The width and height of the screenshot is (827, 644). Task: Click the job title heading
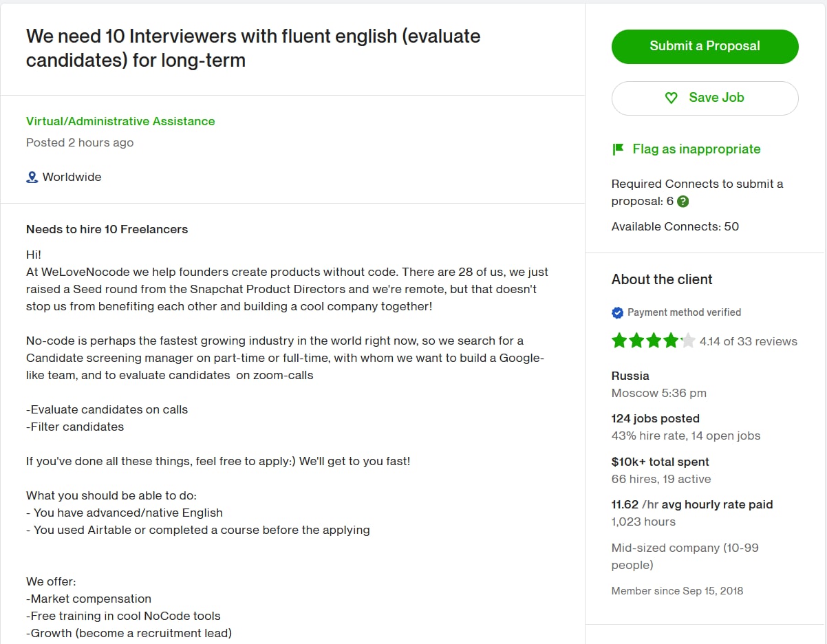coord(253,48)
